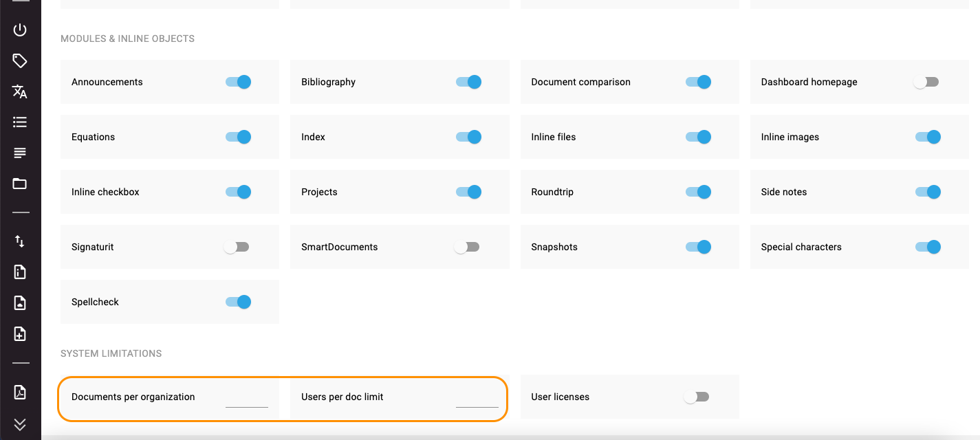Click the Signaturit label
This screenshot has width=980, height=440.
[93, 247]
